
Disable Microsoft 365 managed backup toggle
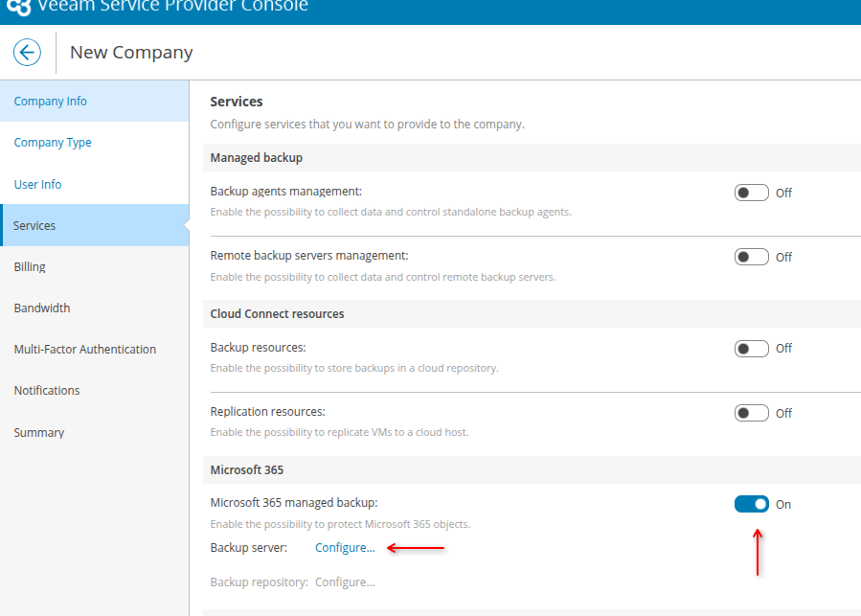coord(751,504)
